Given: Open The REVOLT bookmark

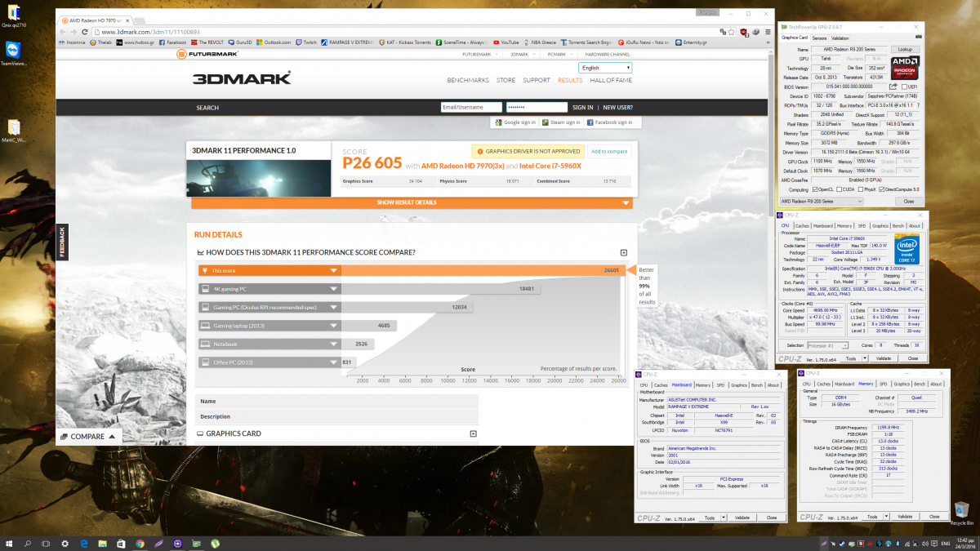Looking at the screenshot, I should point(207,42).
